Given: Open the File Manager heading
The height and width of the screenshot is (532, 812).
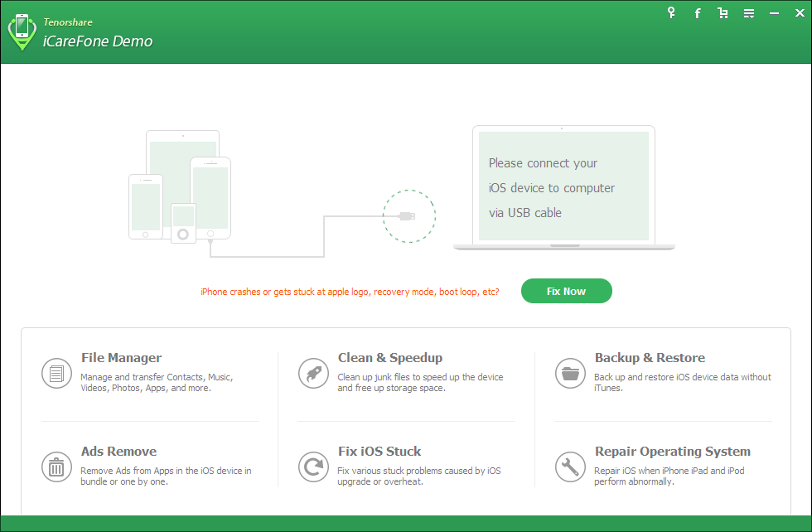Looking at the screenshot, I should tap(121, 358).
